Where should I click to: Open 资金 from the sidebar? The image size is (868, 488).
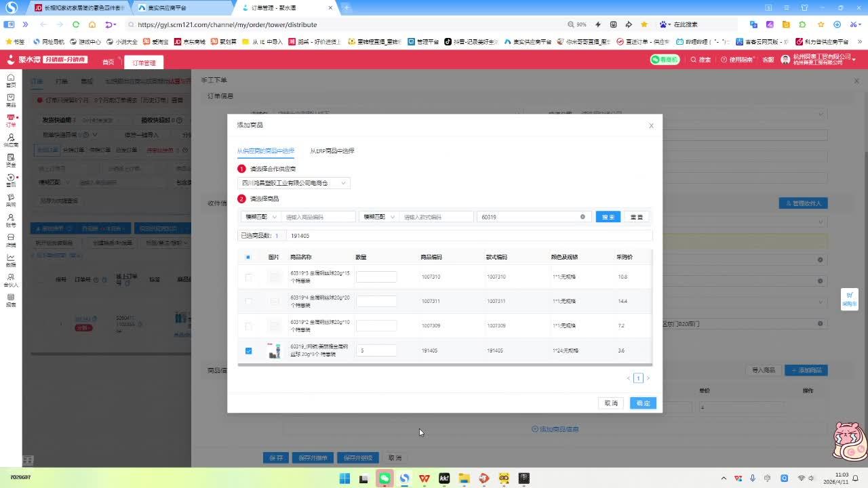[x=11, y=160]
